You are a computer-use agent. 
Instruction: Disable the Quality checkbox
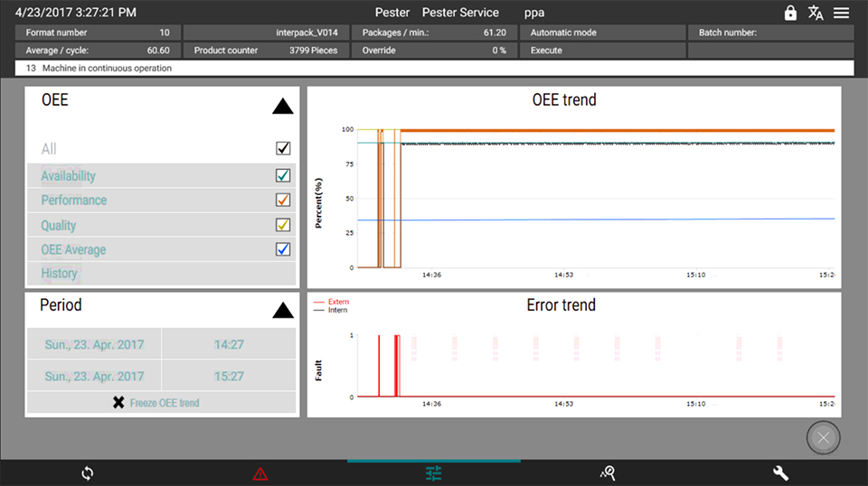point(283,225)
